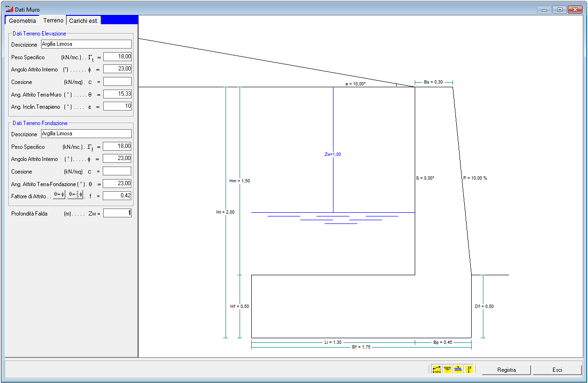Click the foundation Peso Specifico Γf field
This screenshot has width=588, height=383.
(118, 146)
